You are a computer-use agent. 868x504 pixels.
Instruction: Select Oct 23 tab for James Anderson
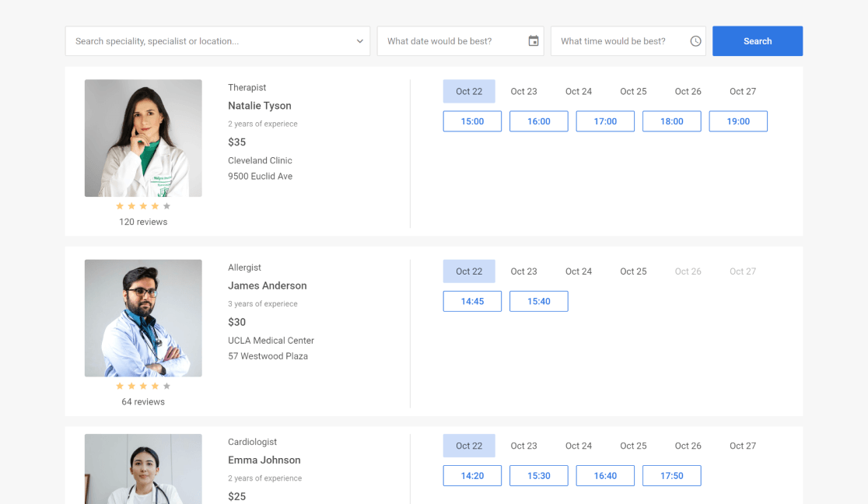tap(523, 271)
